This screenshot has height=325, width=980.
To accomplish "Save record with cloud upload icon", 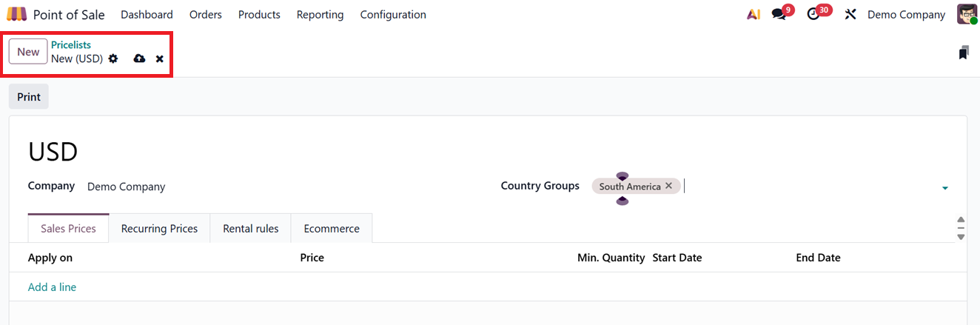I will [x=139, y=58].
